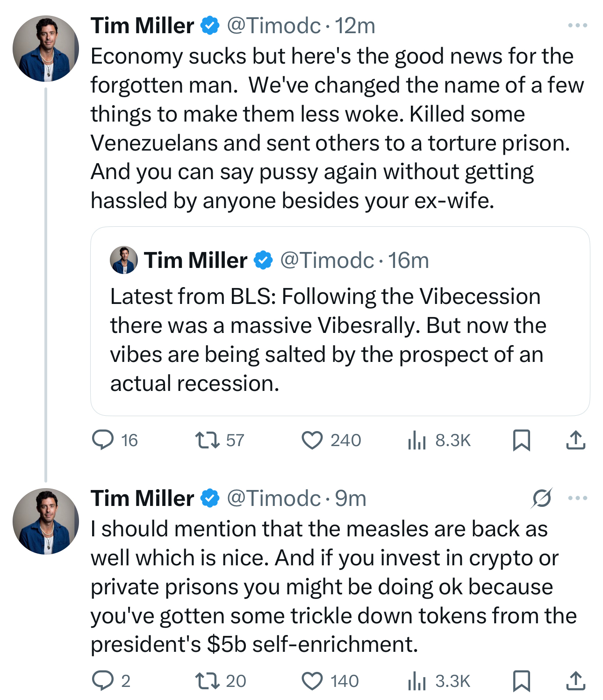Bookmark the first tweet
Image resolution: width=603 pixels, height=700 pixels.
[x=521, y=440]
